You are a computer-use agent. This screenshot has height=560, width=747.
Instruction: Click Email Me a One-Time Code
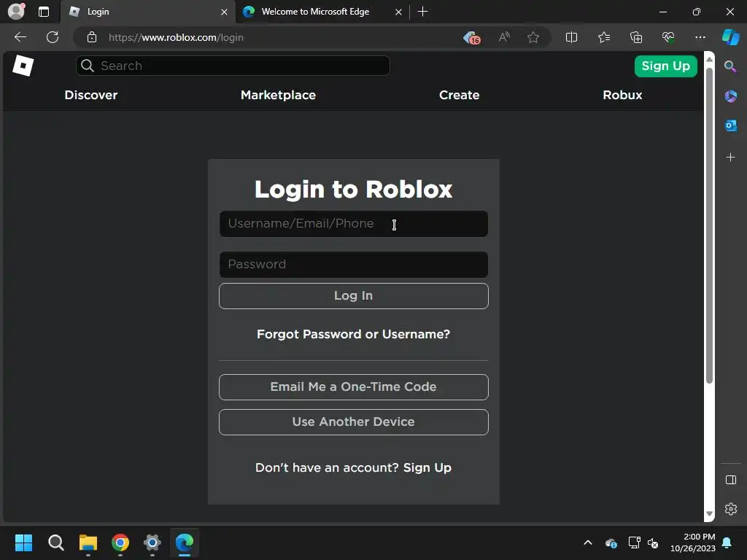coord(354,386)
